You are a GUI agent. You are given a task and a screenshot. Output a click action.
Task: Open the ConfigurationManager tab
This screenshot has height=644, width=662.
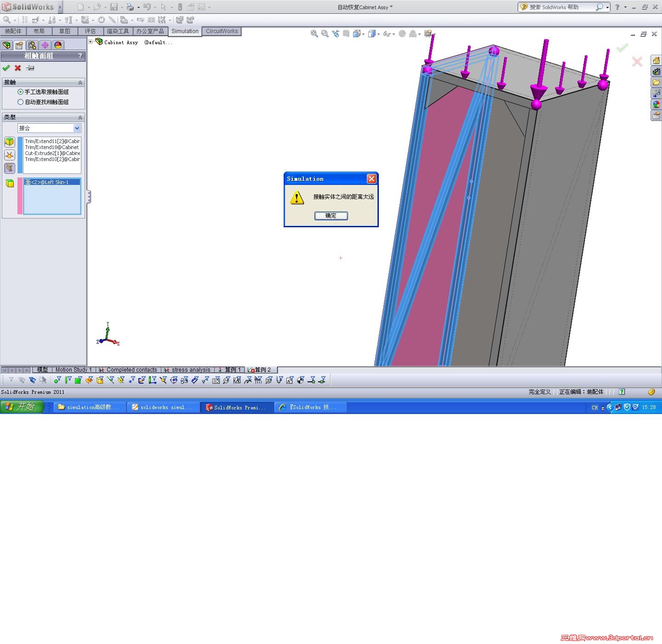click(32, 45)
